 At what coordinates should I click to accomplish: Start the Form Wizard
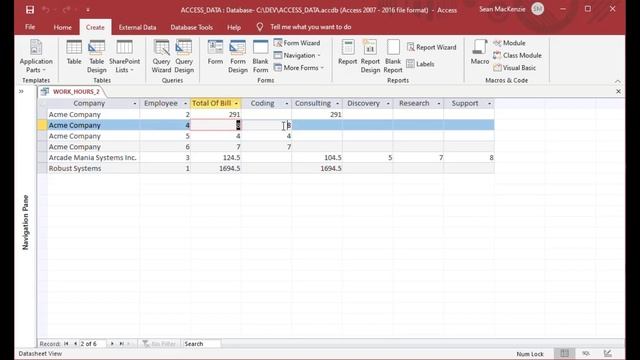point(297,43)
